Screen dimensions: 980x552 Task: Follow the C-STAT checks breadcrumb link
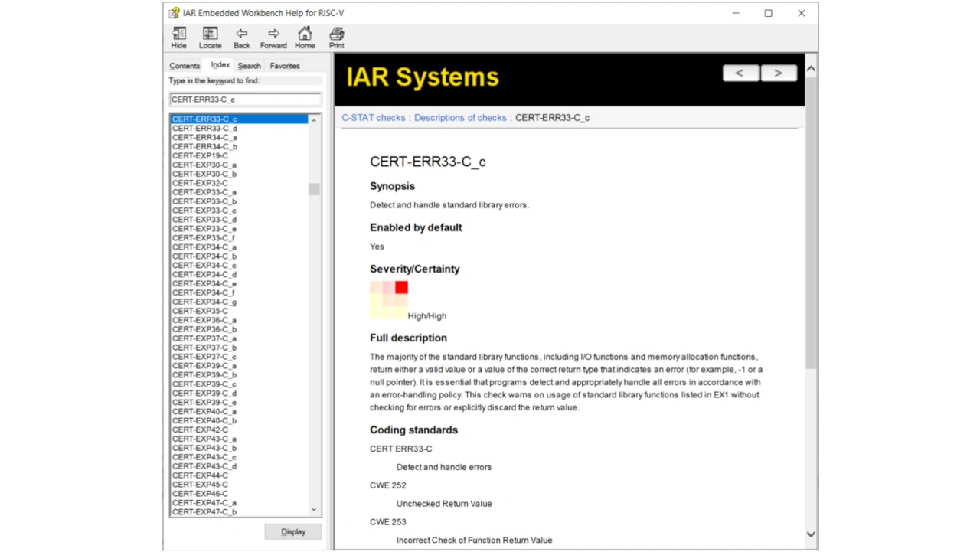[374, 118]
